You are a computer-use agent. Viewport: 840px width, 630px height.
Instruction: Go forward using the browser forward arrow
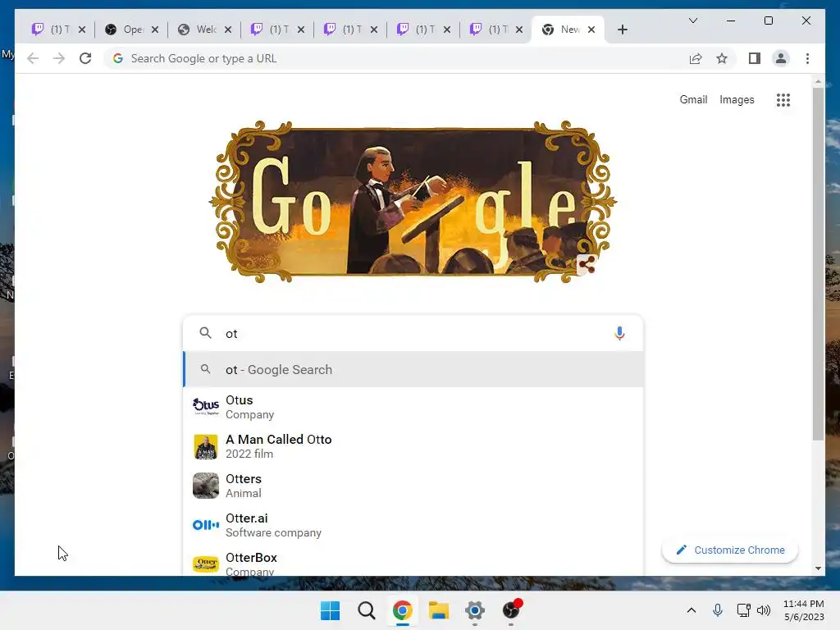click(59, 58)
